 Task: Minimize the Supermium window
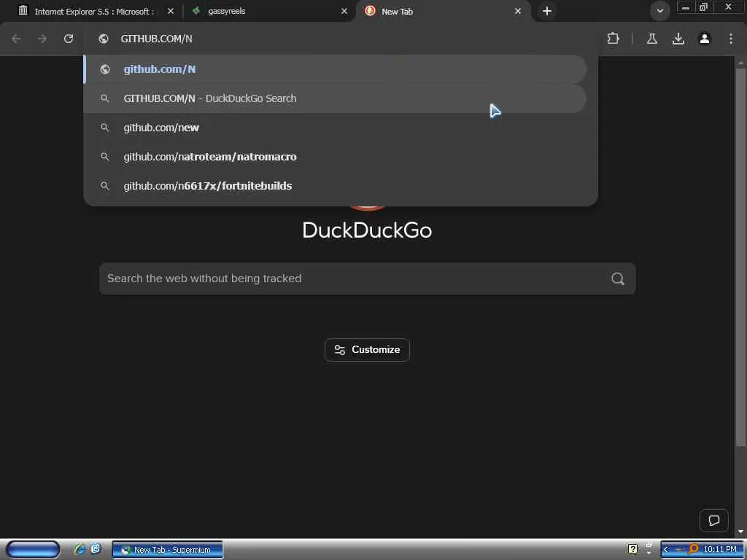click(x=686, y=7)
